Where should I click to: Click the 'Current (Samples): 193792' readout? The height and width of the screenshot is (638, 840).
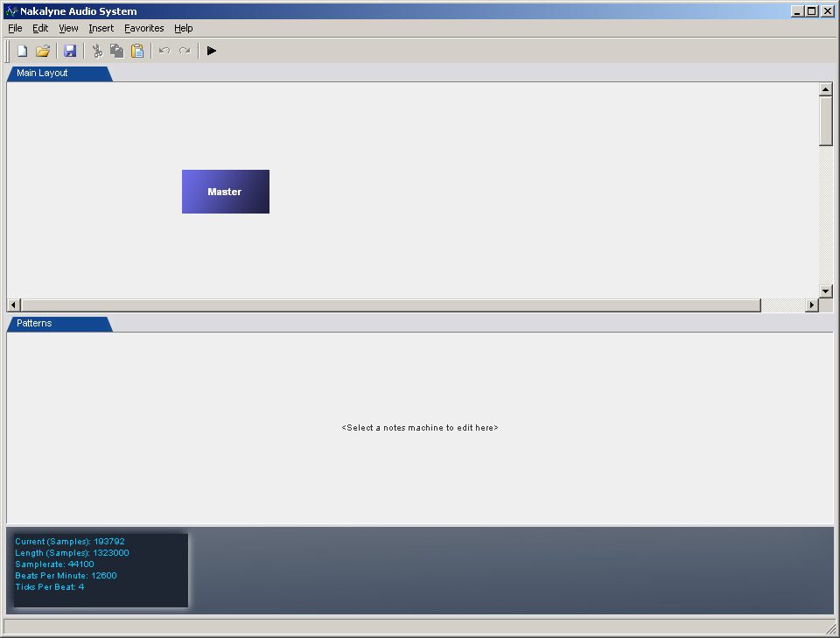point(70,542)
